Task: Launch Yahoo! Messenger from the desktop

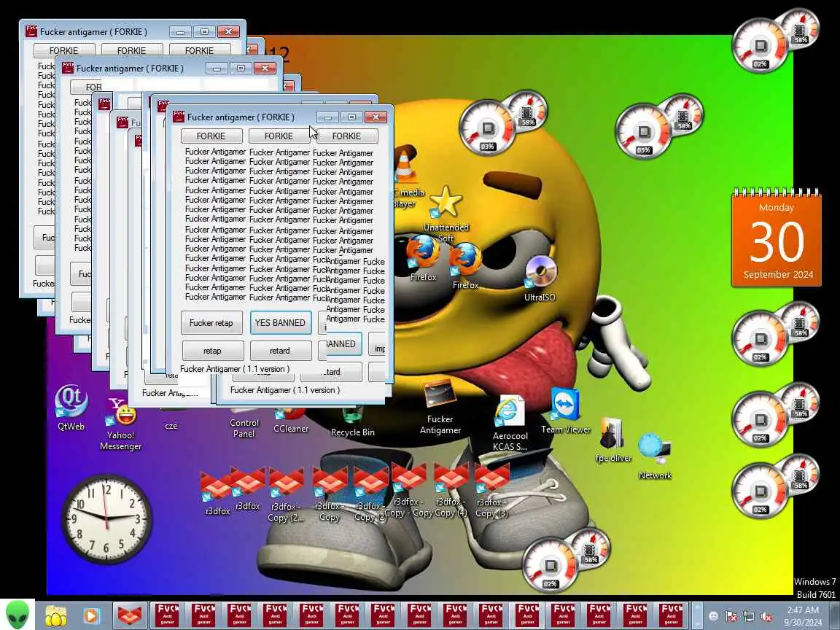Action: (121, 423)
